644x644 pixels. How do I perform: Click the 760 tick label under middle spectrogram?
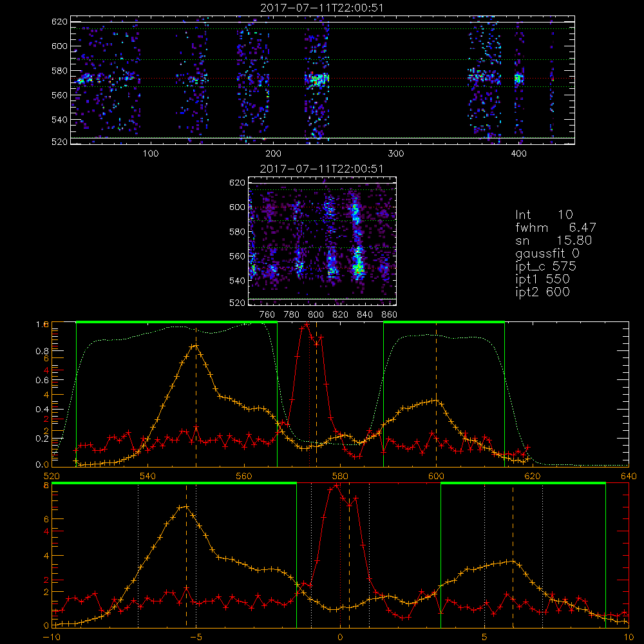click(x=267, y=315)
